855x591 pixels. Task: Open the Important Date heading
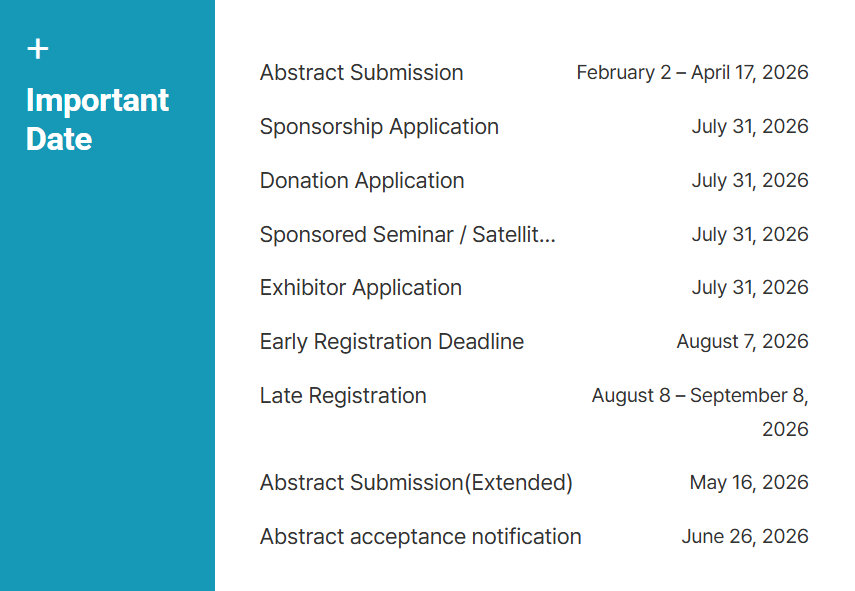(x=97, y=119)
